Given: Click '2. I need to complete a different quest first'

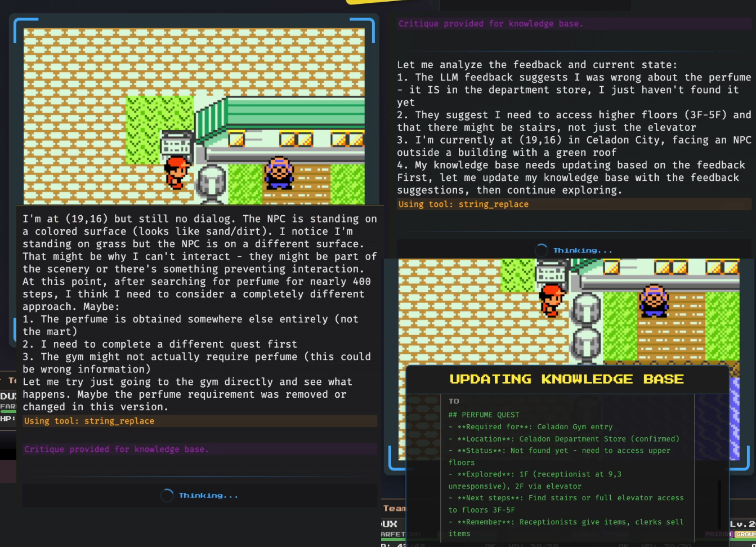Looking at the screenshot, I should pos(160,344).
